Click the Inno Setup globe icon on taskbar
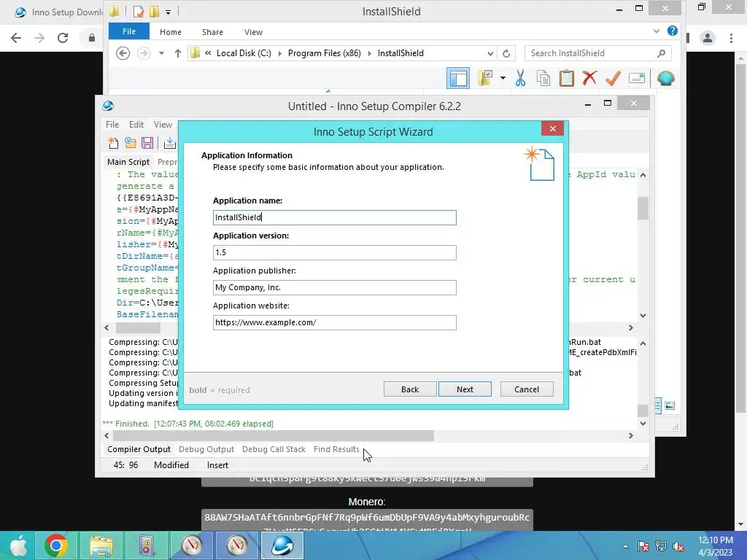 point(282,545)
